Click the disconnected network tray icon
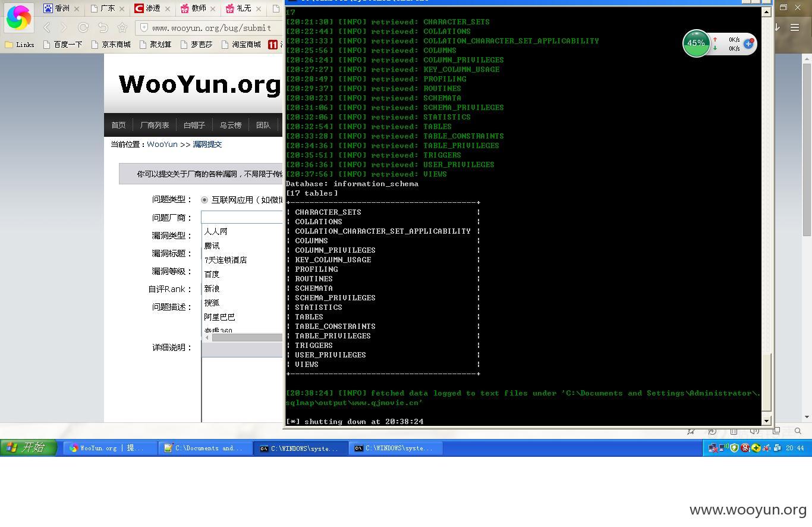The image size is (812, 527). pyautogui.click(x=713, y=448)
